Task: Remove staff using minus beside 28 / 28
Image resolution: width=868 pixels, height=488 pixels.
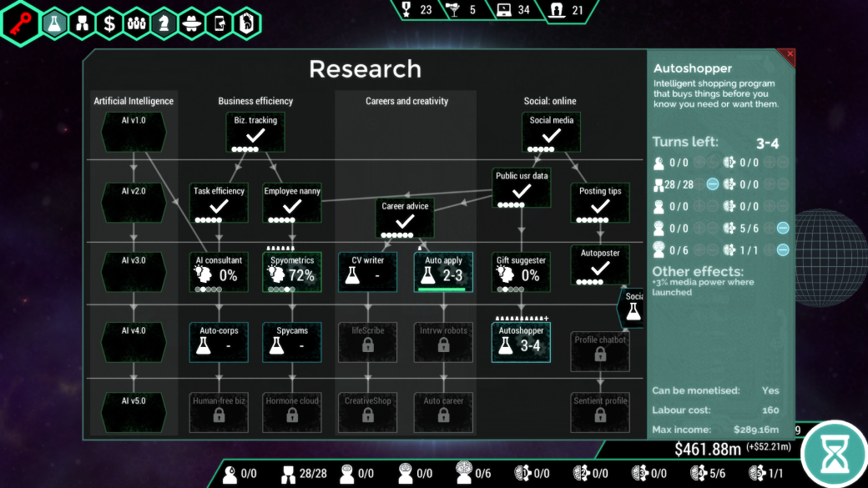Action: 713,184
